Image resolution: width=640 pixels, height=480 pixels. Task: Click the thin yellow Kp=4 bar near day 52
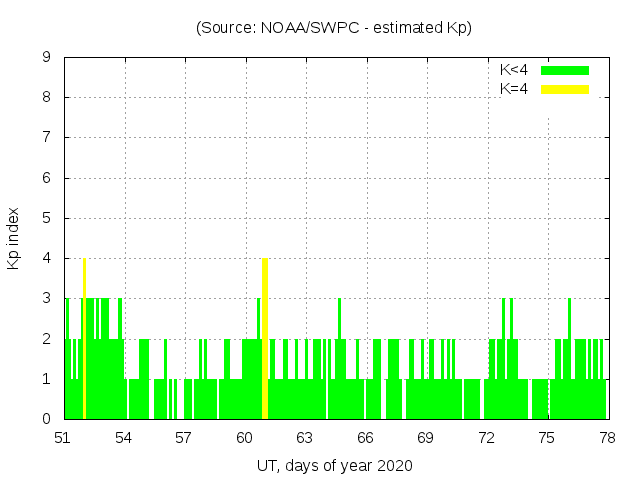coord(84,340)
